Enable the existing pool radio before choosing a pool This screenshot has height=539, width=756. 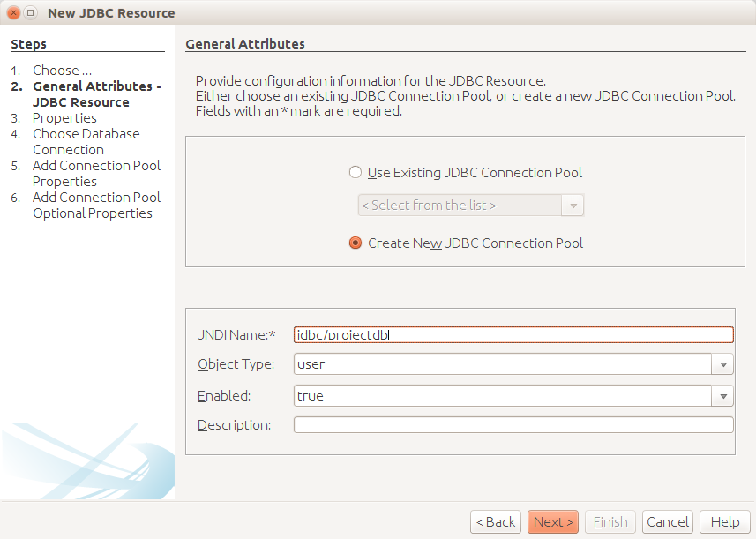[356, 172]
